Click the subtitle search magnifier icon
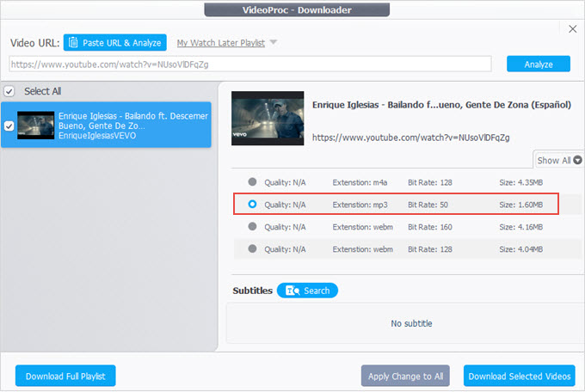Image resolution: width=585 pixels, height=392 pixels. pyautogui.click(x=292, y=291)
